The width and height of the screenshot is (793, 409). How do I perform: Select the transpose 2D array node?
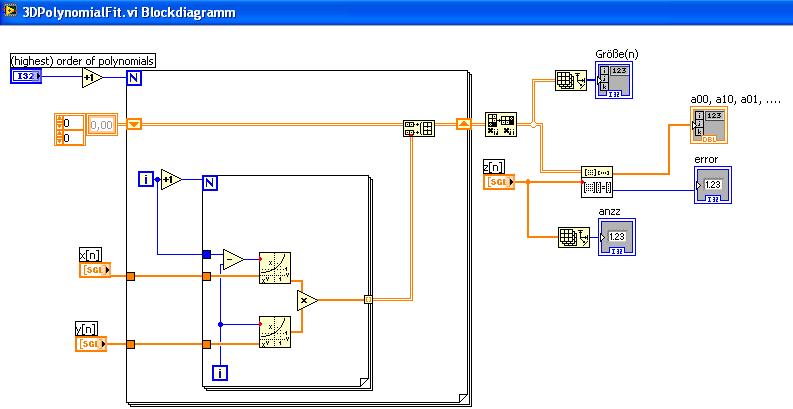pos(501,125)
